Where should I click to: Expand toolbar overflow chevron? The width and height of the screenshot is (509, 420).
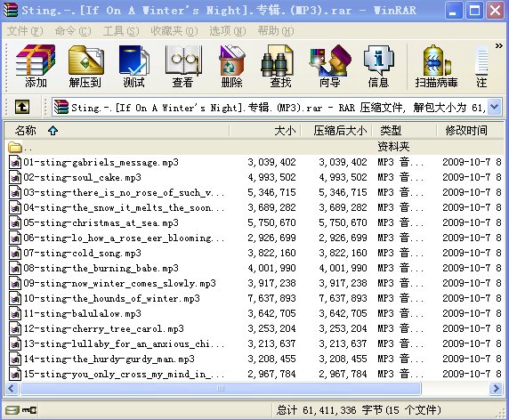(x=498, y=45)
